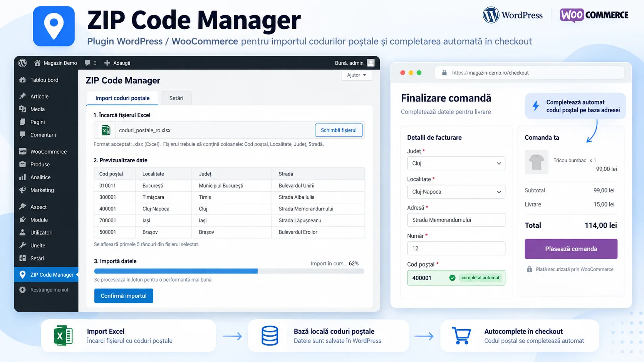The height and width of the screenshot is (362, 644).
Task: Click the Pagini sidebar icon
Action: click(x=23, y=122)
